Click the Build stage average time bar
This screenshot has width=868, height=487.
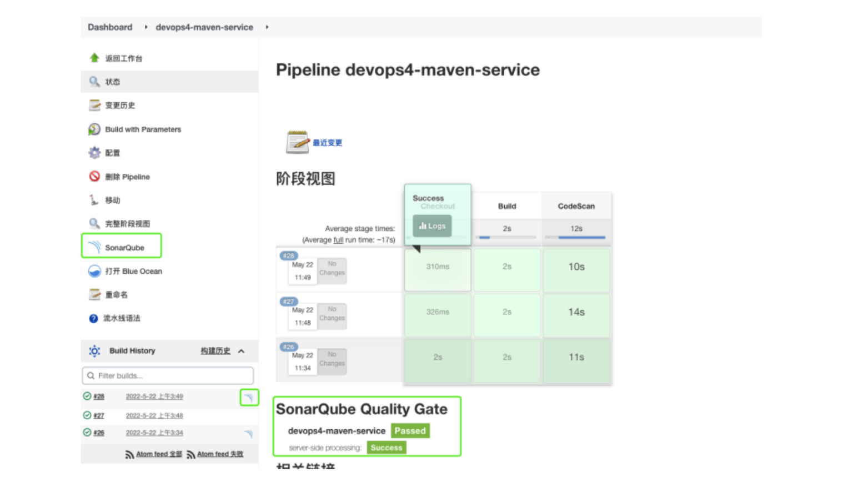(x=507, y=237)
